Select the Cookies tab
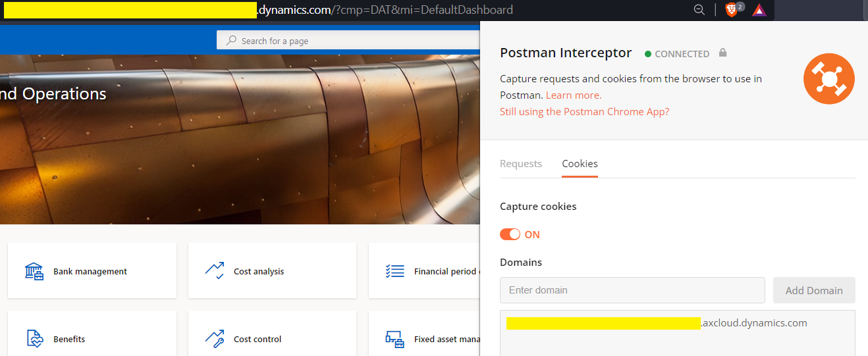Screen dimensions: 868x356 [580, 164]
